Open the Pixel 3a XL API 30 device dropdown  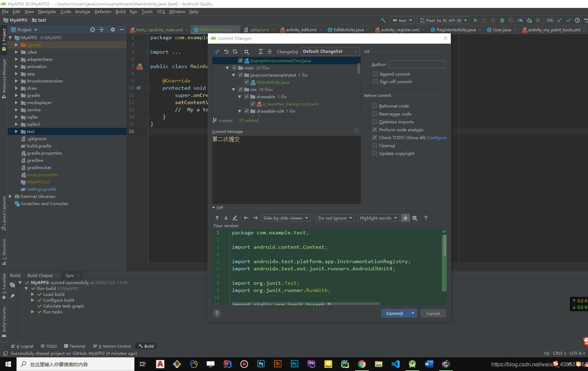pos(443,20)
